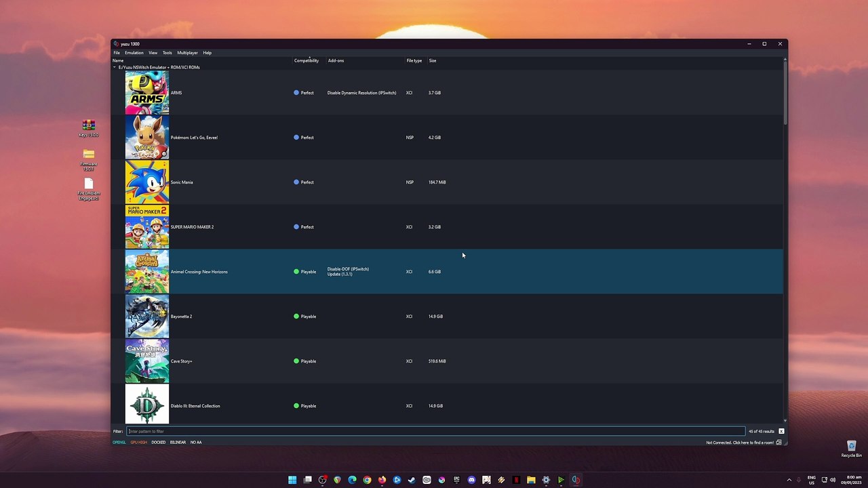The height and width of the screenshot is (488, 868).
Task: Sort by the Size column header
Action: point(433,61)
